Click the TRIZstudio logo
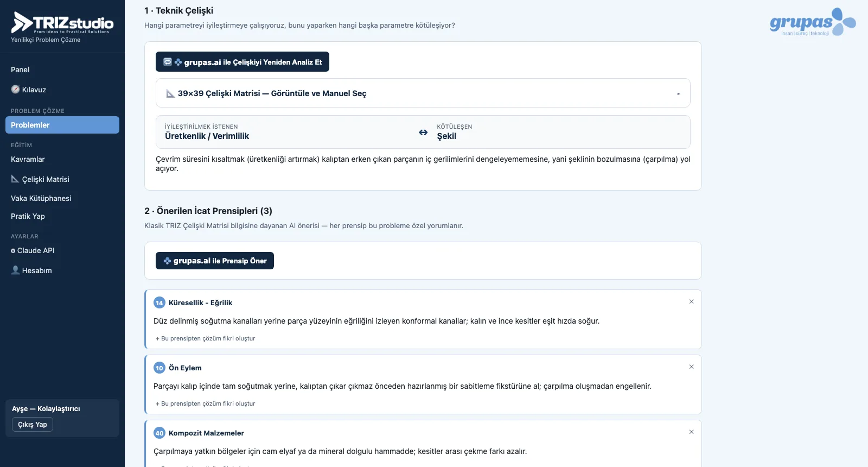The width and height of the screenshot is (868, 467). [62, 23]
